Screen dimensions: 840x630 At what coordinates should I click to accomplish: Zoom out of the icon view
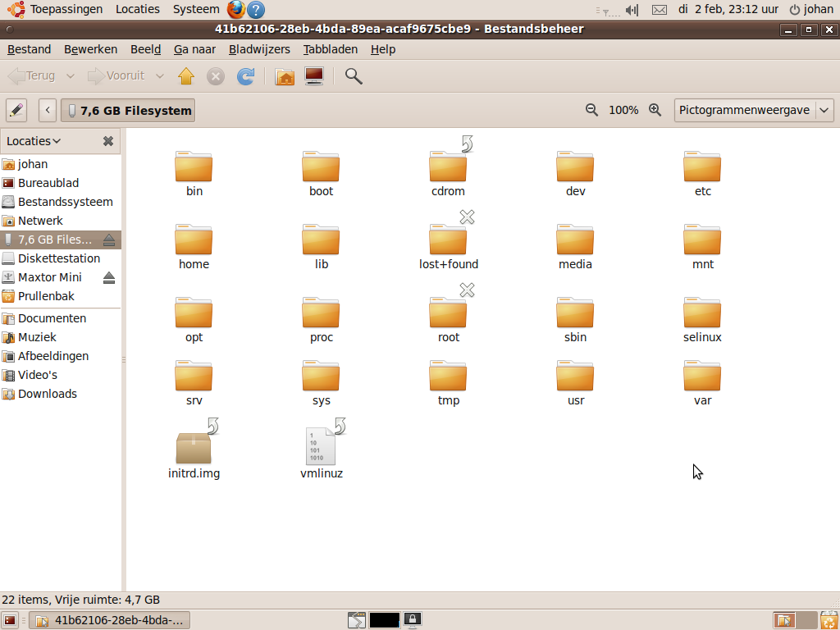tap(591, 110)
